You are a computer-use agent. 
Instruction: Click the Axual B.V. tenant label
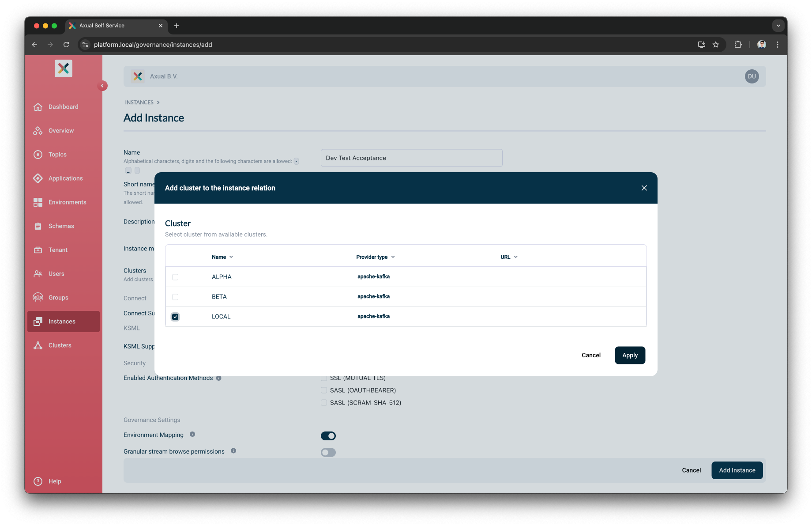tap(164, 76)
